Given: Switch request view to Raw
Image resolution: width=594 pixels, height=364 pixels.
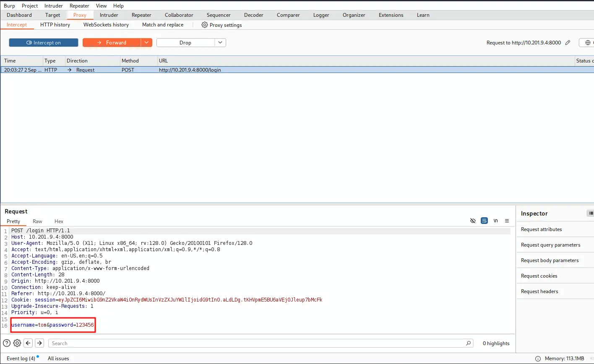Looking at the screenshot, I should coord(37,221).
